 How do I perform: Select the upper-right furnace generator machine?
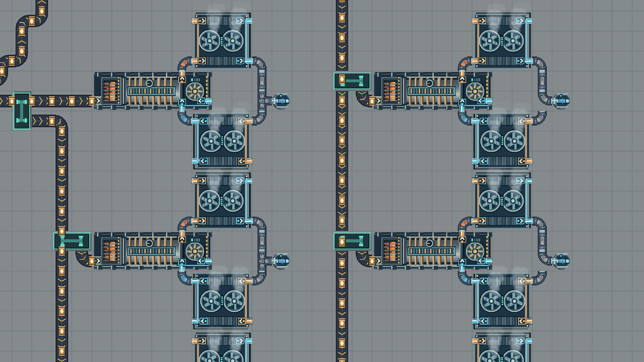pyautogui.click(x=433, y=91)
